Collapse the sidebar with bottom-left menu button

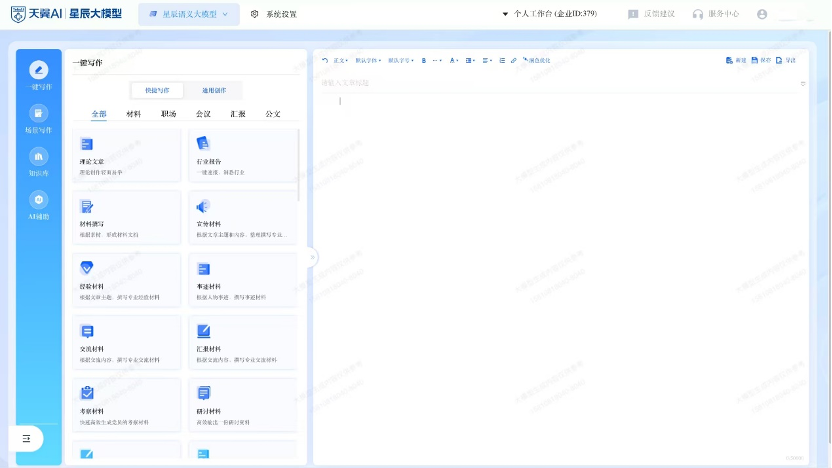[x=28, y=438]
